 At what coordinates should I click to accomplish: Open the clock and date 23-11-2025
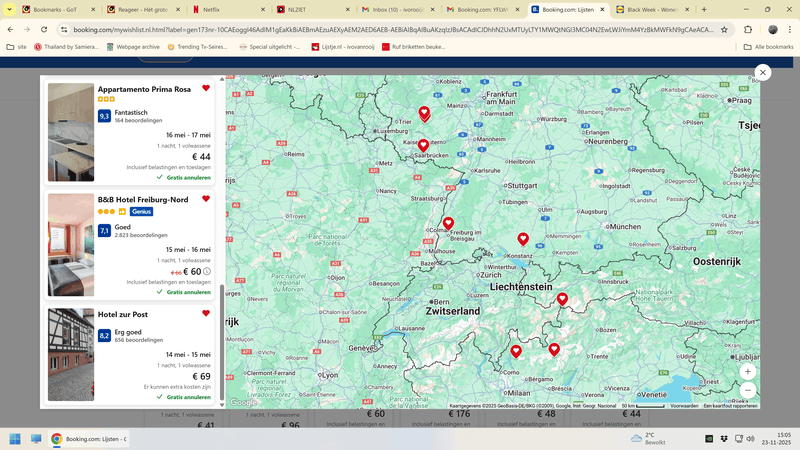776,439
